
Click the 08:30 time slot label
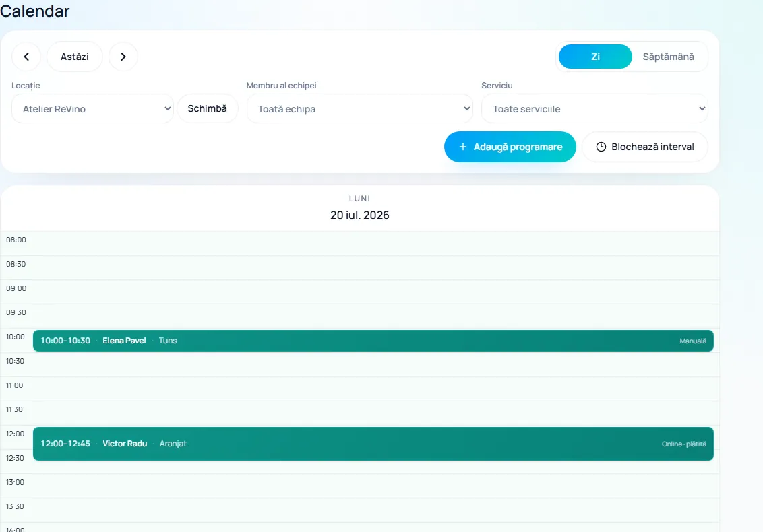tap(16, 264)
